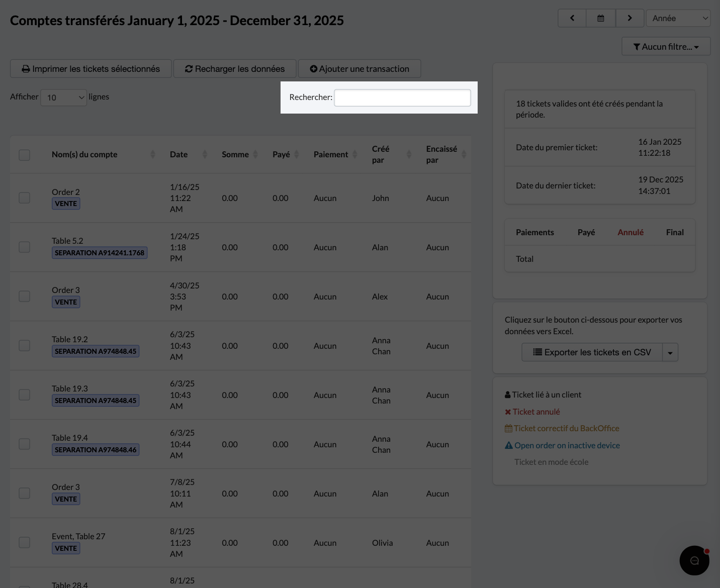Click the VENTE badge under Order 2
Screen dimensions: 720x588
click(x=66, y=204)
